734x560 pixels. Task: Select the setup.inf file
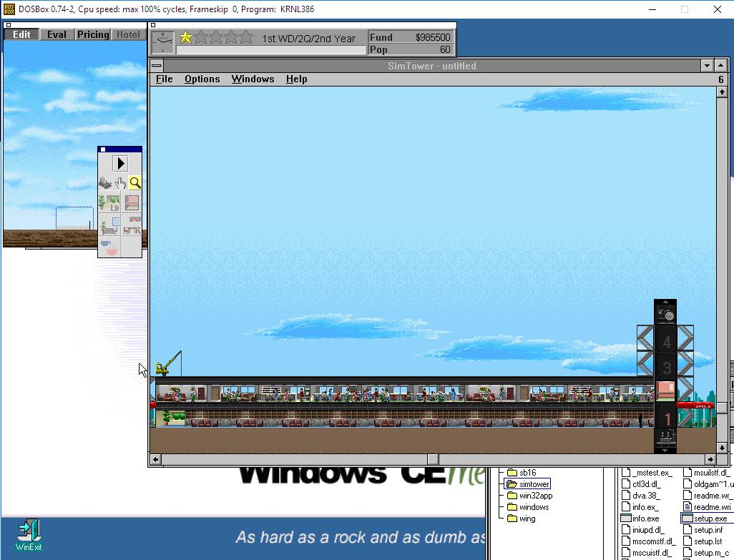(x=703, y=529)
